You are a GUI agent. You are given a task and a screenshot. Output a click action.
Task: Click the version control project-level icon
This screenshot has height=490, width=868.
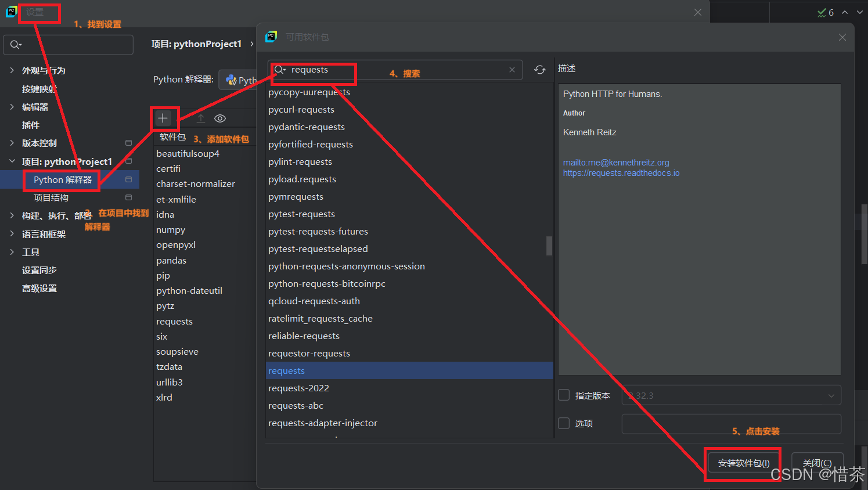(129, 143)
